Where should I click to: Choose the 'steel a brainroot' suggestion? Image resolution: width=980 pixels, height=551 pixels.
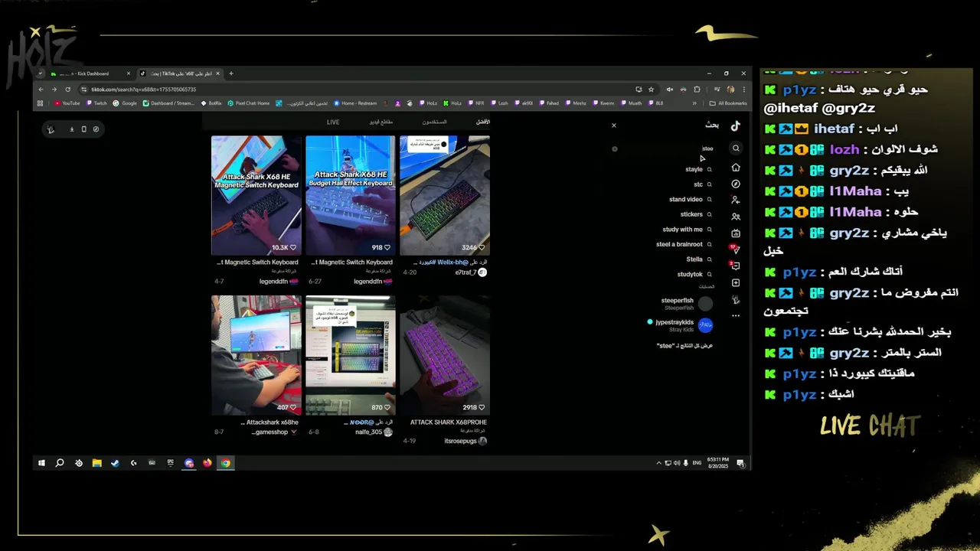coord(684,244)
